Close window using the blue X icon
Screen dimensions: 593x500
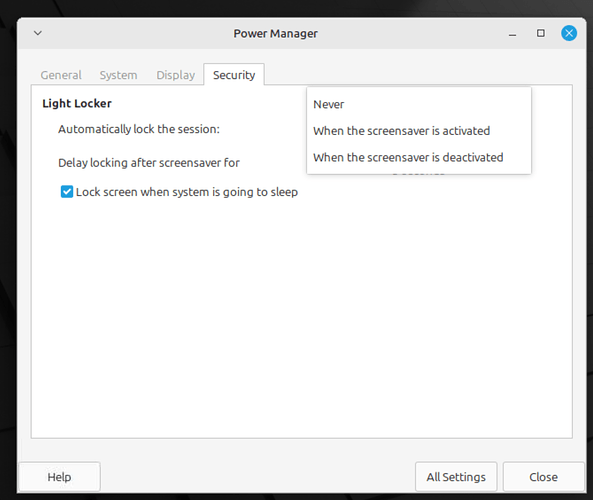click(x=569, y=33)
